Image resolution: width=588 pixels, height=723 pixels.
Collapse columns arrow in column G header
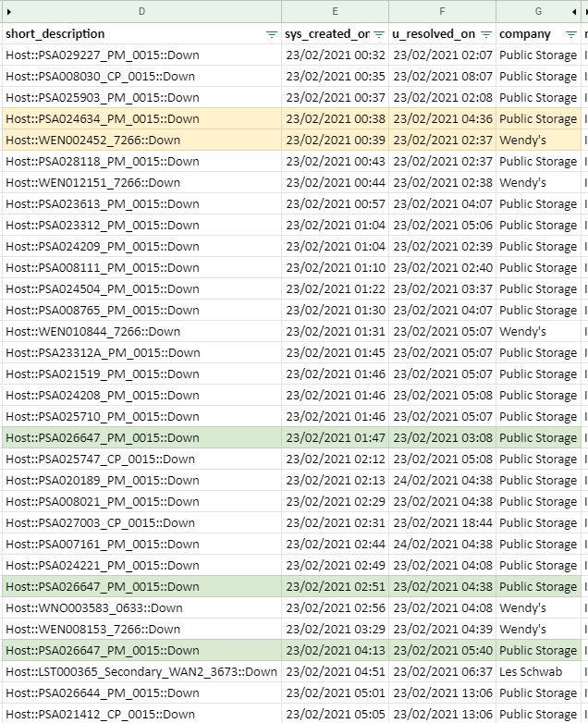(x=574, y=12)
